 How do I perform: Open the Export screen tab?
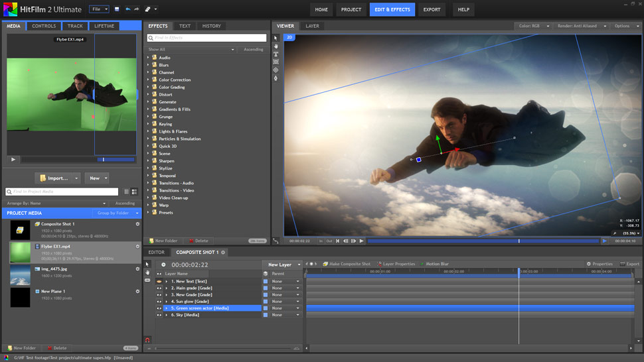[432, 9]
